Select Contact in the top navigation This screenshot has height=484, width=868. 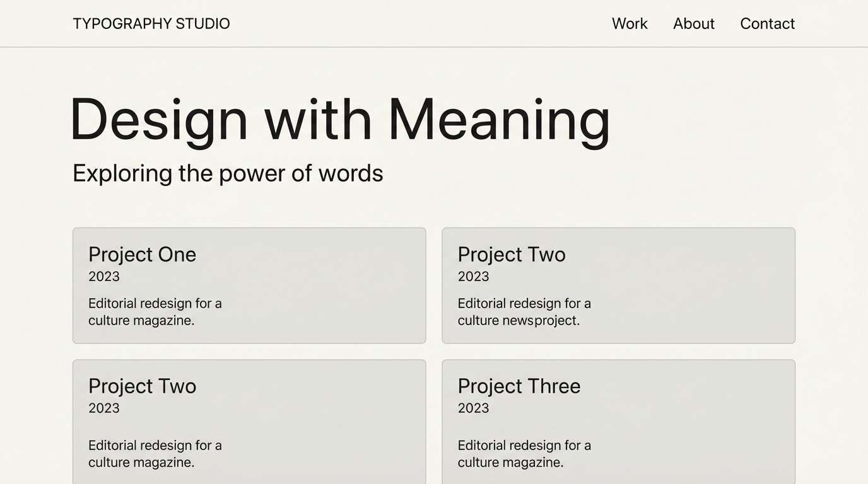767,24
